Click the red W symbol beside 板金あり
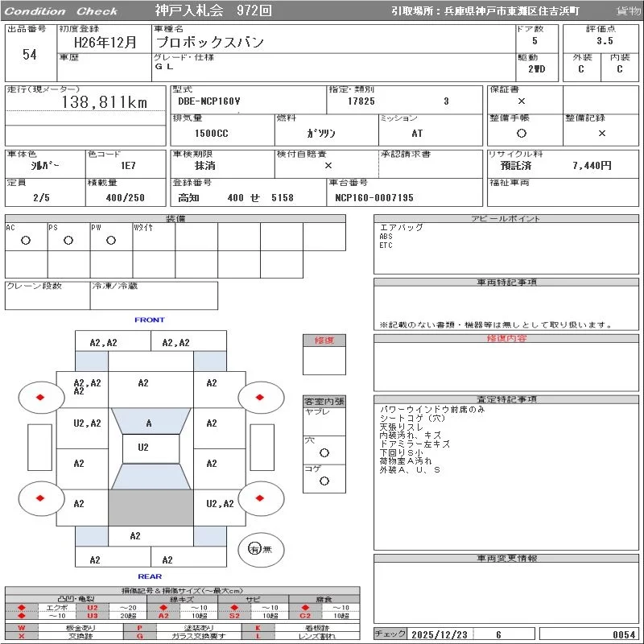 22,627
